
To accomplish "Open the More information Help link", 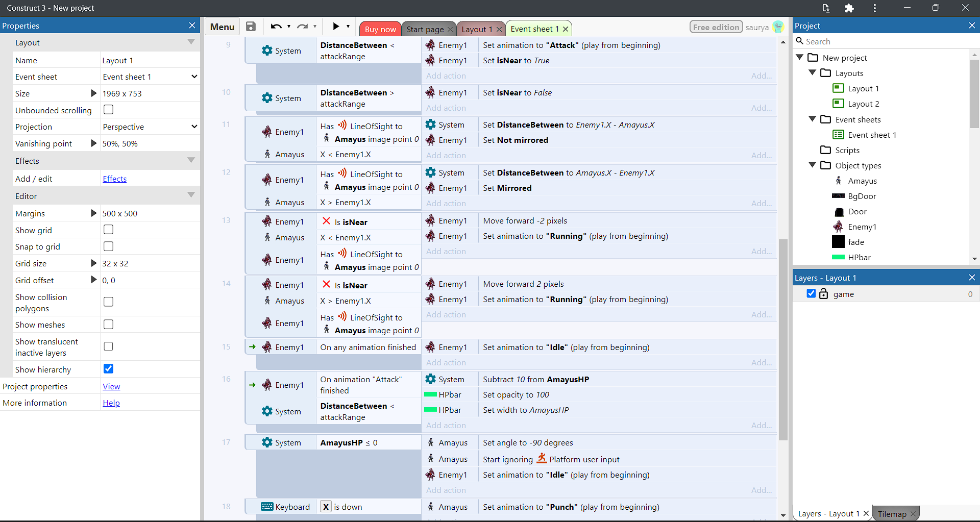I will [111, 403].
